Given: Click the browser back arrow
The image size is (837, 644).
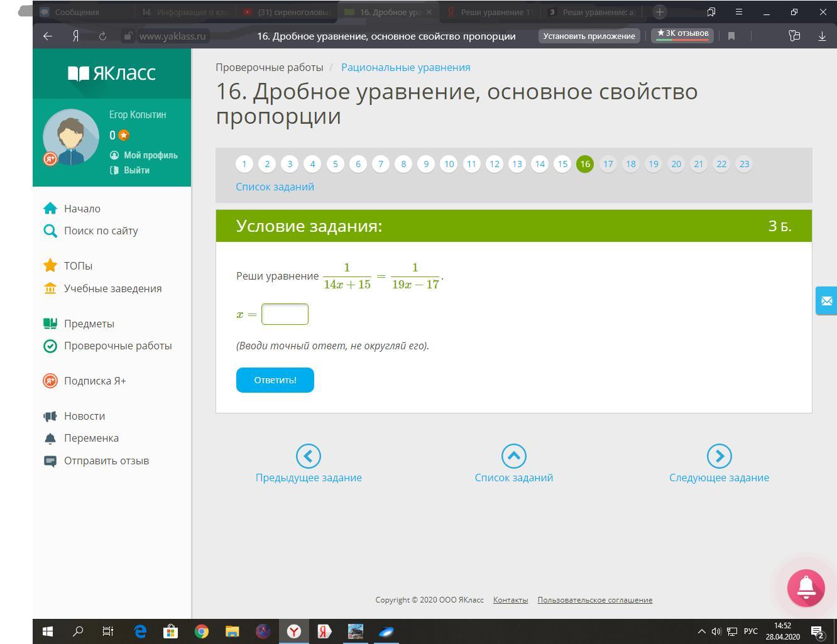Looking at the screenshot, I should [x=48, y=36].
